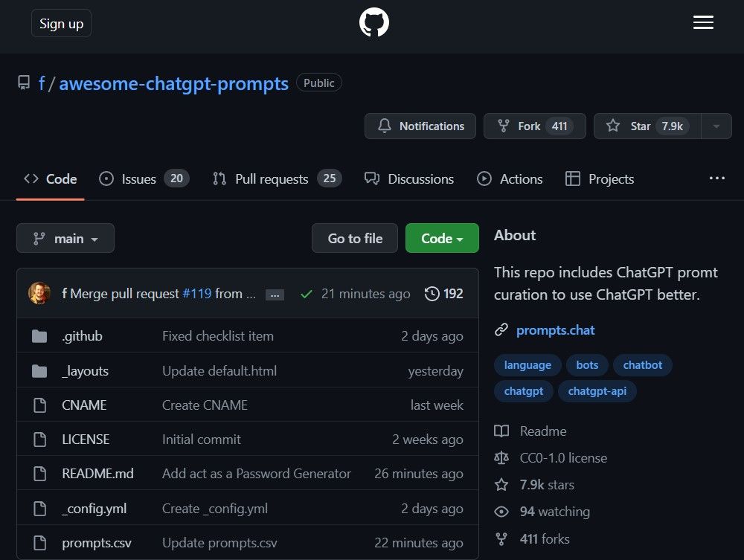The image size is (744, 560).
Task: Visit the prompts.chat link
Action: point(555,330)
